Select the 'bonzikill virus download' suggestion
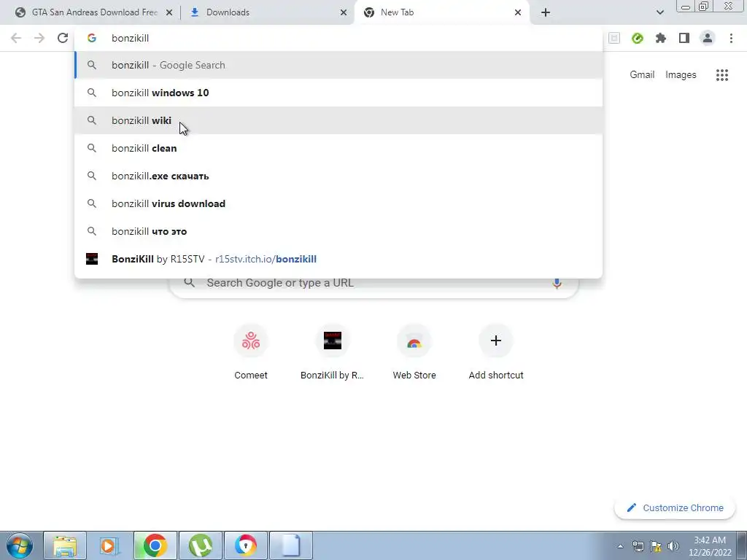Viewport: 747px width, 560px height. tap(338, 203)
